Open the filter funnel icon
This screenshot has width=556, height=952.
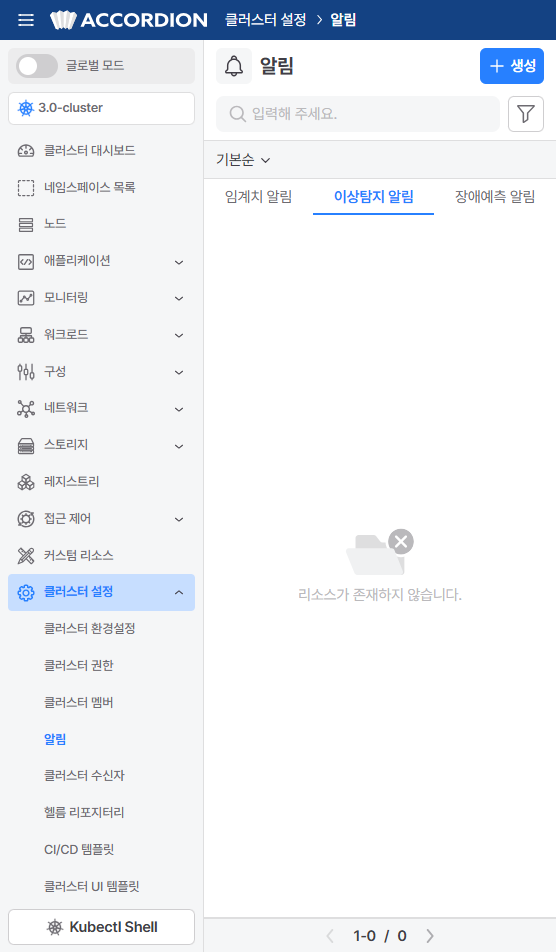coord(526,114)
